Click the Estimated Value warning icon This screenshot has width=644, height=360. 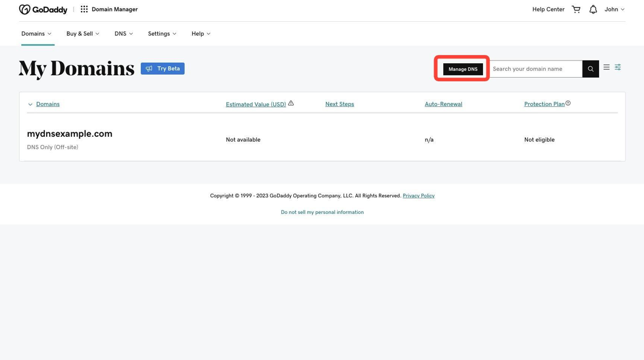pyautogui.click(x=291, y=103)
